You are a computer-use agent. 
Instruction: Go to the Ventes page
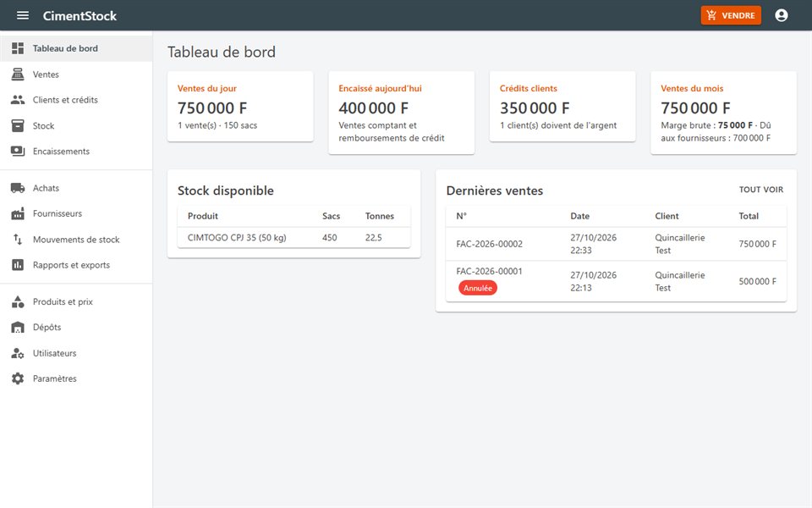(x=76, y=75)
